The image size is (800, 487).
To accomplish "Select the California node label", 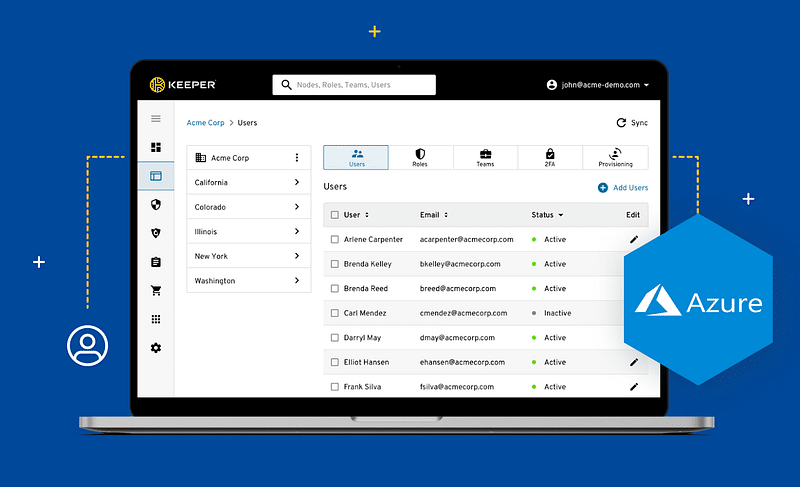I will click(211, 183).
